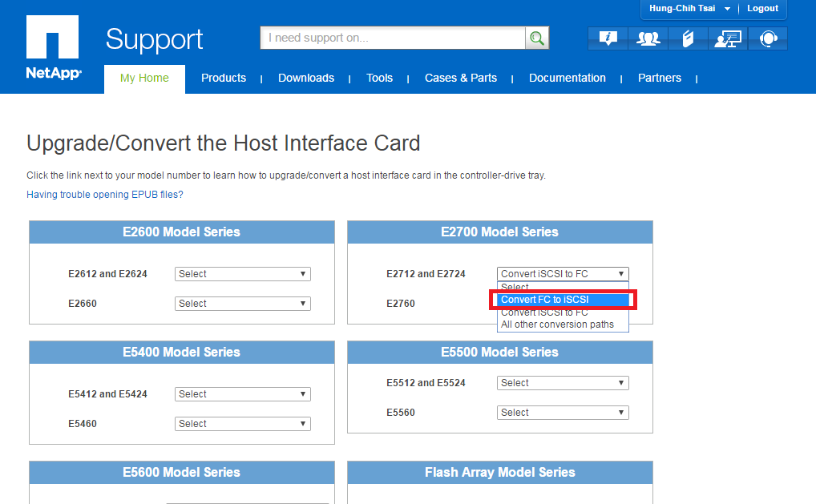Click the Logout link

click(762, 8)
